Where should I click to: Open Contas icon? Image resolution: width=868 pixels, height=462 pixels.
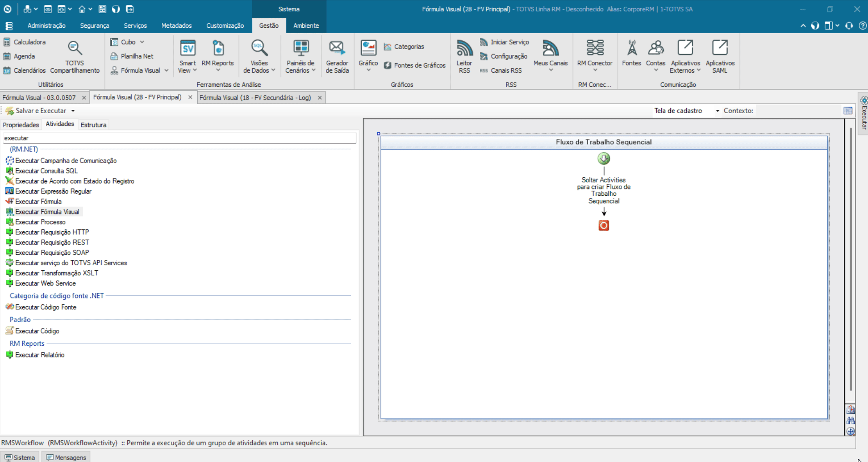656,57
